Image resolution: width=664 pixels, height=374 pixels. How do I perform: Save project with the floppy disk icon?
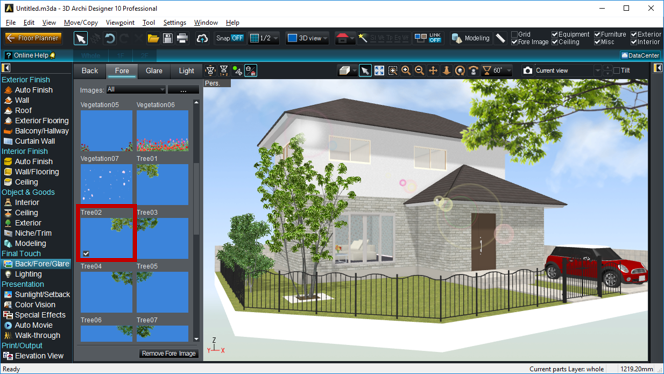[168, 38]
